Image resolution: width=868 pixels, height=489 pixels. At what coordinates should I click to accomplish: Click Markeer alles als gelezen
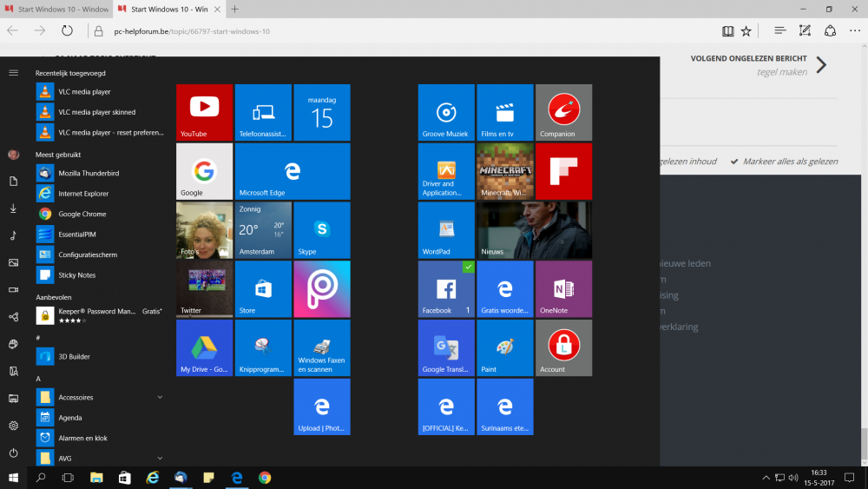[x=788, y=162]
